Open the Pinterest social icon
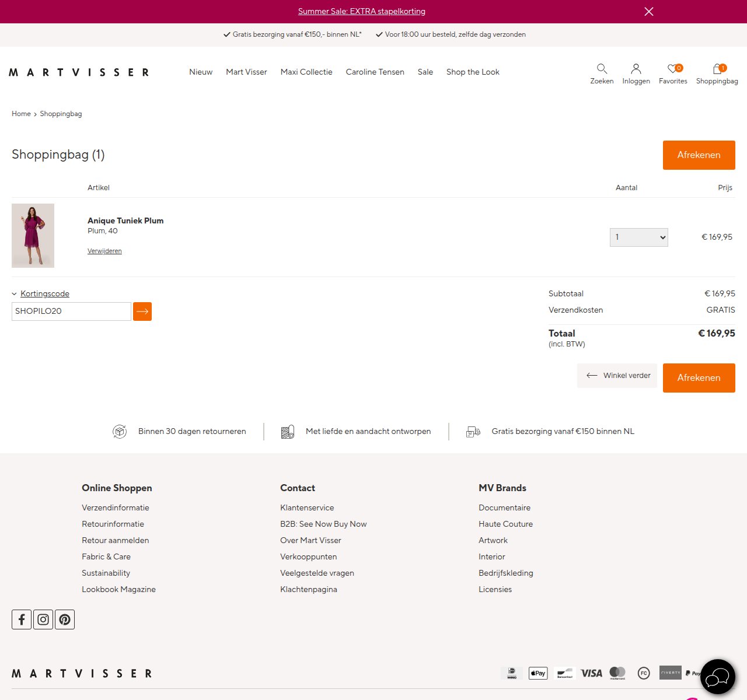Viewport: 747px width, 700px height. click(x=65, y=619)
